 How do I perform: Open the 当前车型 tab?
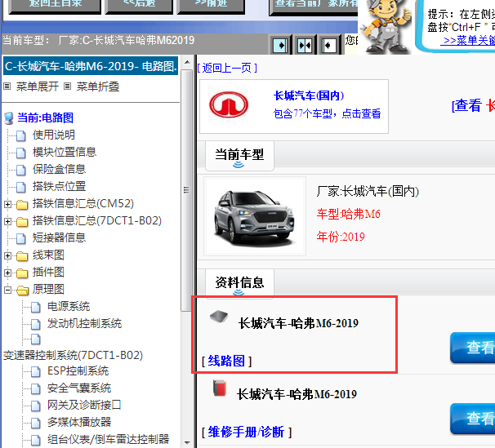pyautogui.click(x=239, y=155)
